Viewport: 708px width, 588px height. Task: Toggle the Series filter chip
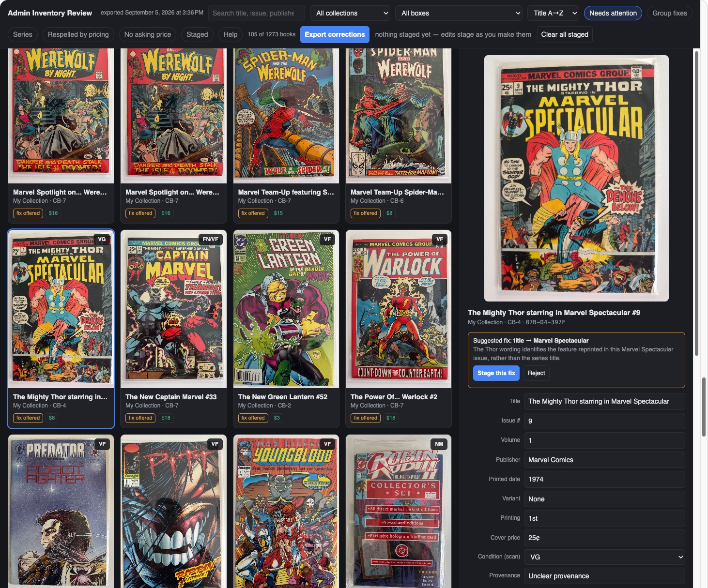(x=23, y=34)
